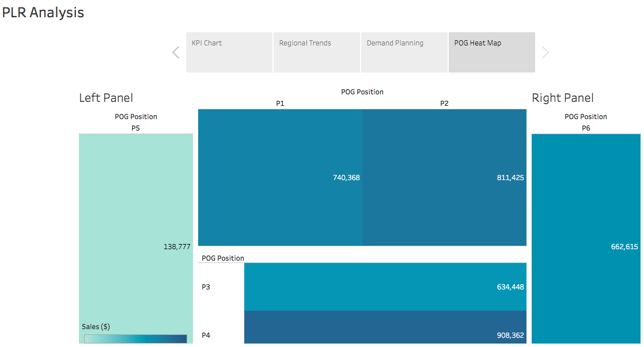
Task: Switch to Regional Trends tab
Action: 317,52
